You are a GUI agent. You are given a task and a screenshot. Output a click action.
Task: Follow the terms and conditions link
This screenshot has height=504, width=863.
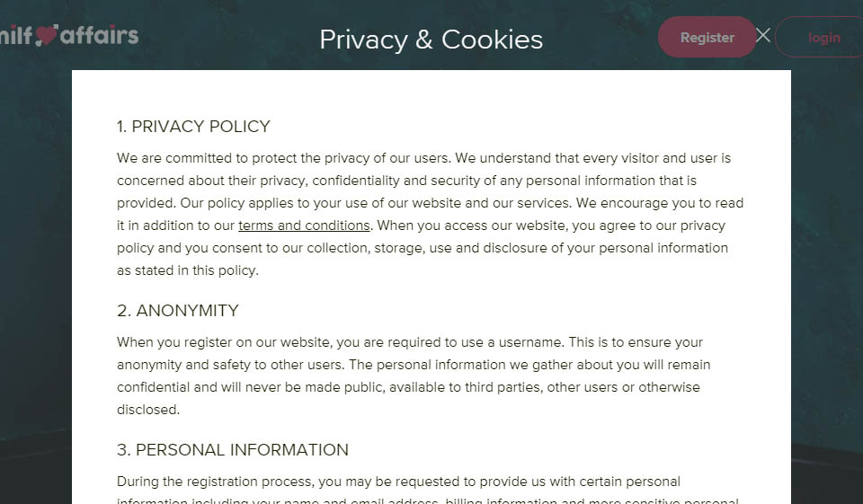[304, 225]
